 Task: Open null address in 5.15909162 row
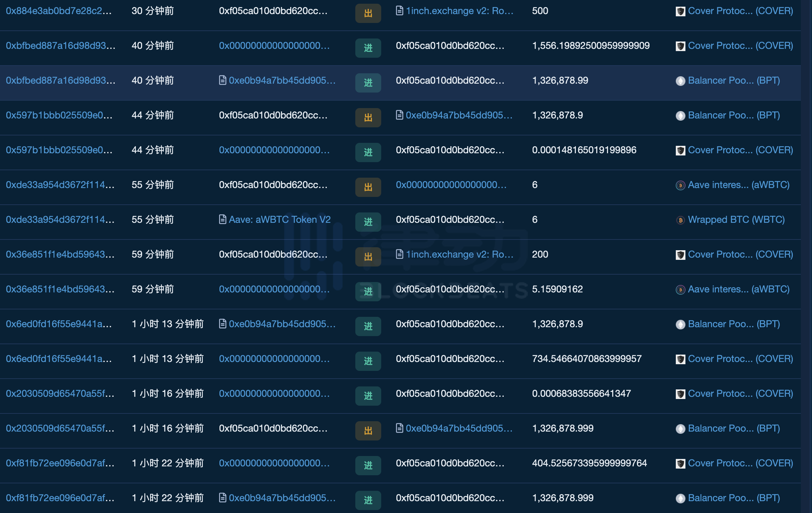(274, 289)
